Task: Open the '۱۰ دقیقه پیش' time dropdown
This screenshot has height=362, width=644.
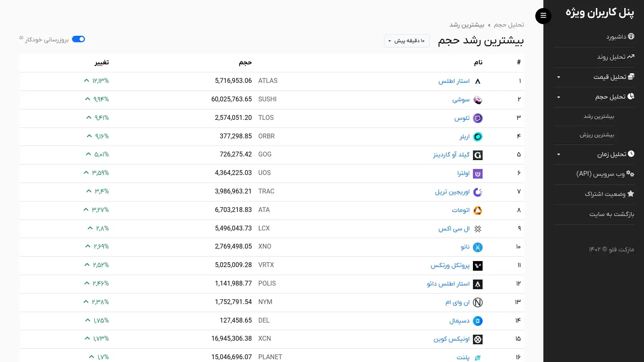Action: click(407, 41)
